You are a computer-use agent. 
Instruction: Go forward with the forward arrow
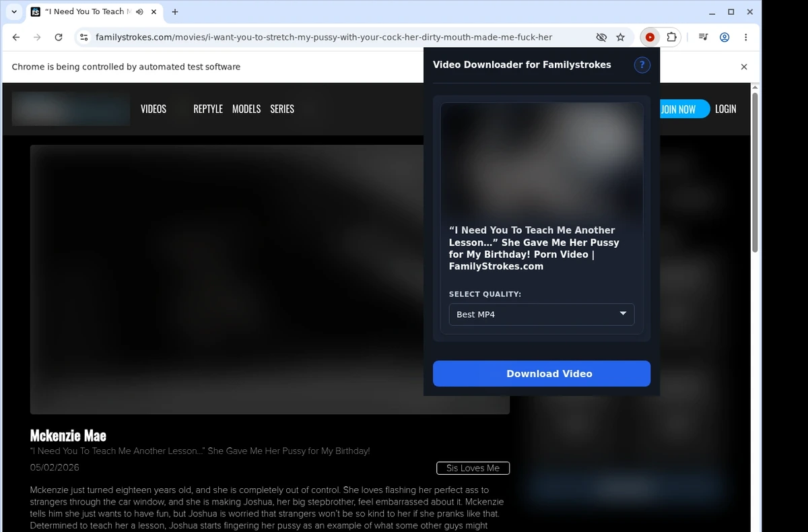click(x=38, y=37)
